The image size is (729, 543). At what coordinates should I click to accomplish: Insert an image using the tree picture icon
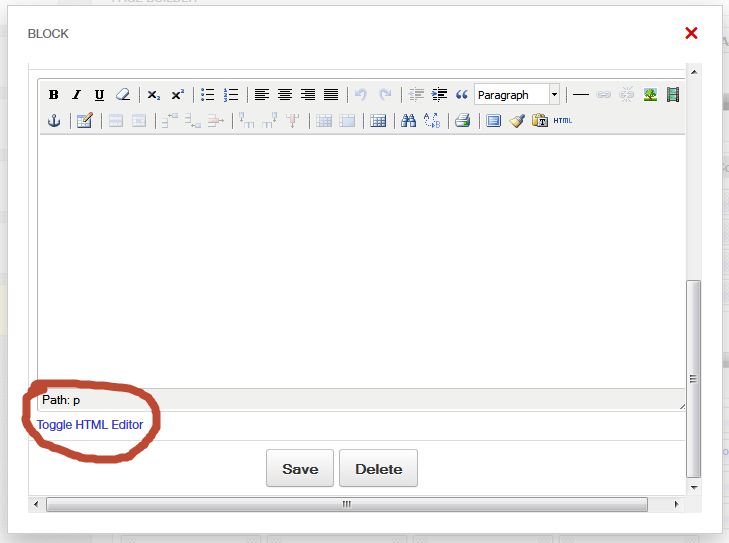650,95
